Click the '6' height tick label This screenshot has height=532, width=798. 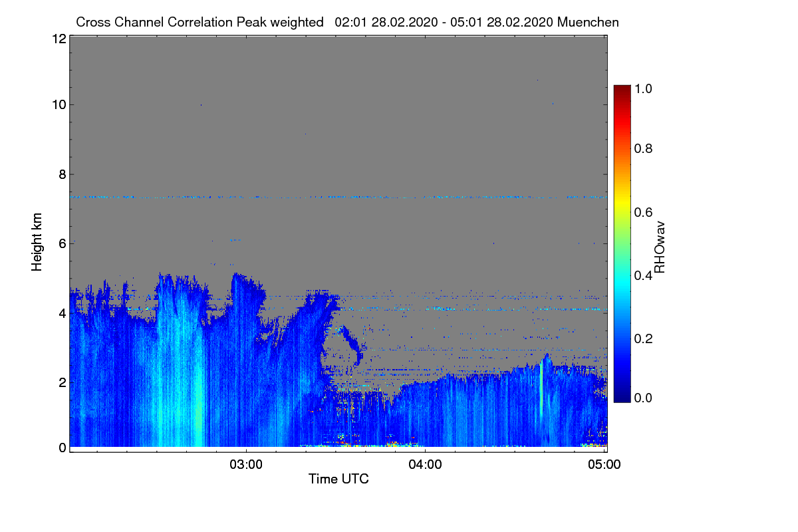[61, 243]
